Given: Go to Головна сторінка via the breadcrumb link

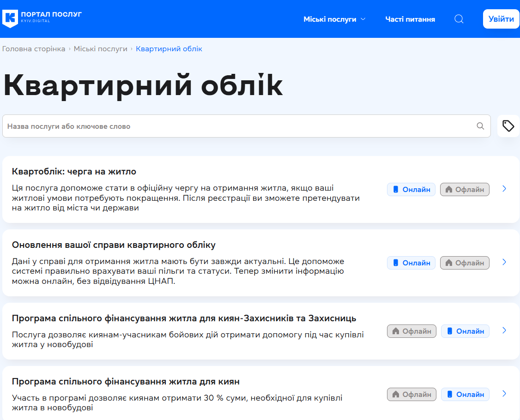Looking at the screenshot, I should pyautogui.click(x=34, y=48).
